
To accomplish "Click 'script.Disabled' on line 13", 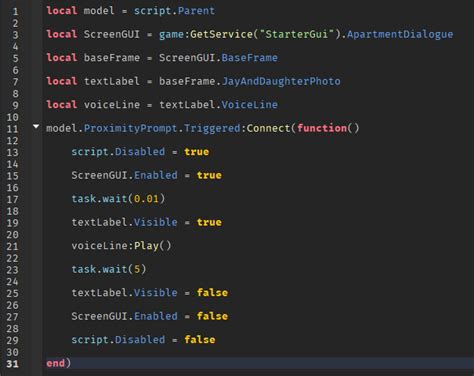I will click(x=118, y=152).
